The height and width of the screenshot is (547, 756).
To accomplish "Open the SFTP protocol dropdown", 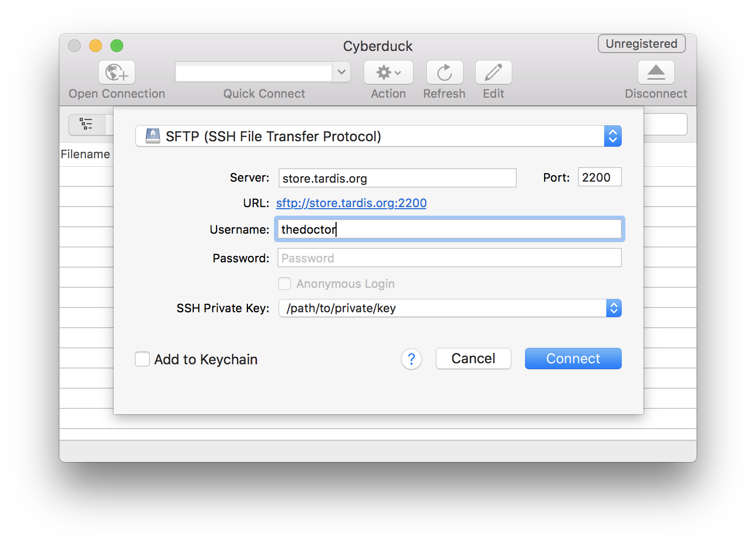I will 379,136.
